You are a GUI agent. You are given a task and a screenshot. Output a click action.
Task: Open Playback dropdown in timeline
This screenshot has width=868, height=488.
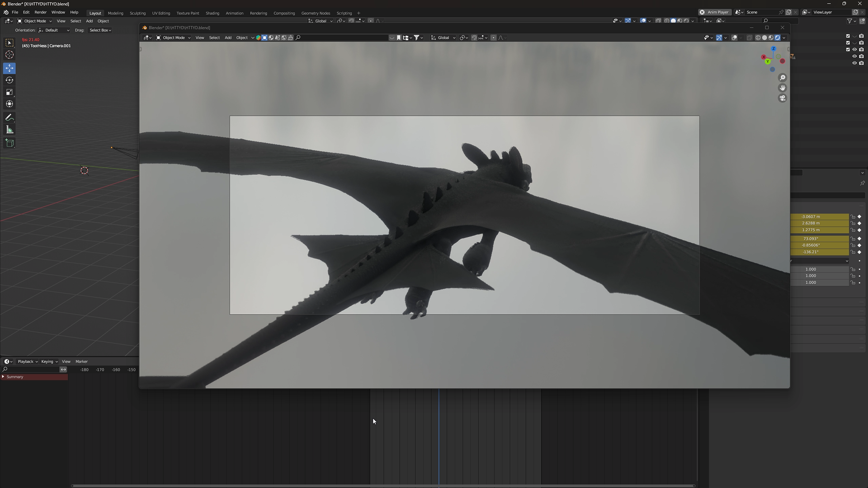tap(28, 361)
